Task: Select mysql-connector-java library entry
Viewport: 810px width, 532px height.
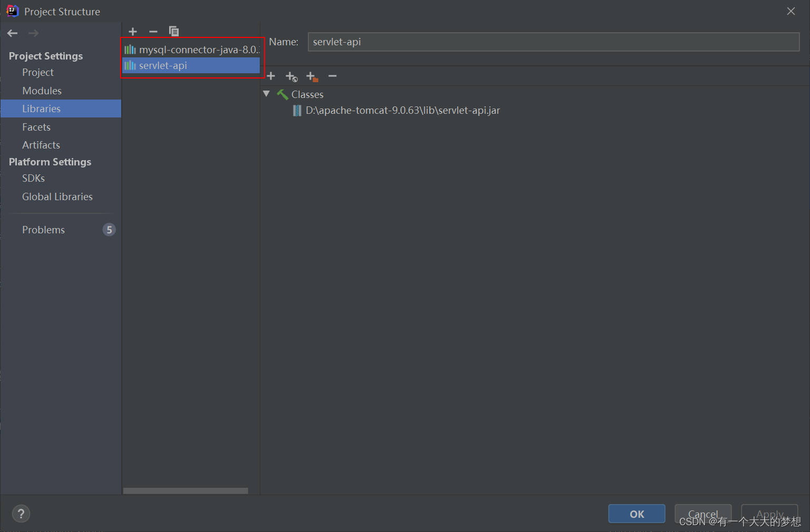Action: [191, 50]
